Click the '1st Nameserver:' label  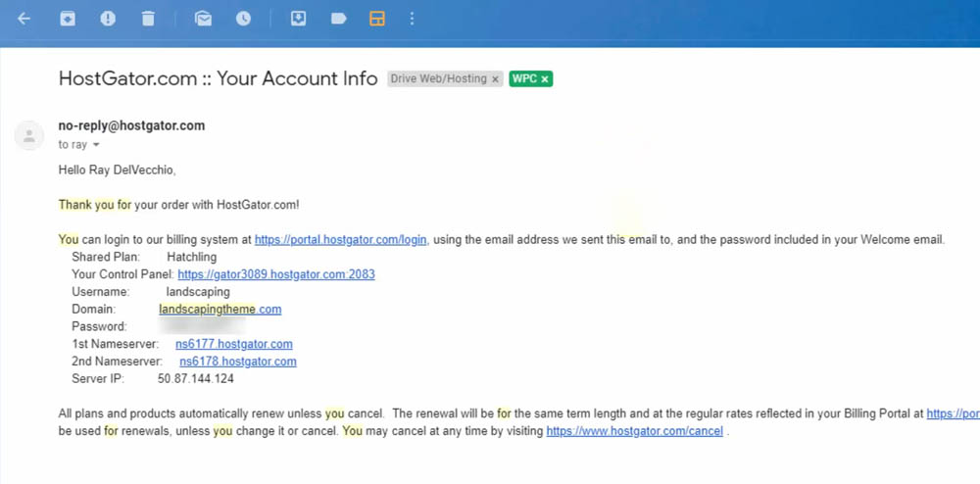point(116,344)
